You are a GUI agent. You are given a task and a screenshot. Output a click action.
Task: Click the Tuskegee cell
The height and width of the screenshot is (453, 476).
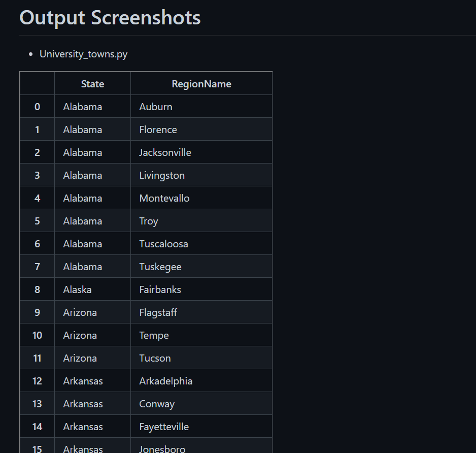201,267
